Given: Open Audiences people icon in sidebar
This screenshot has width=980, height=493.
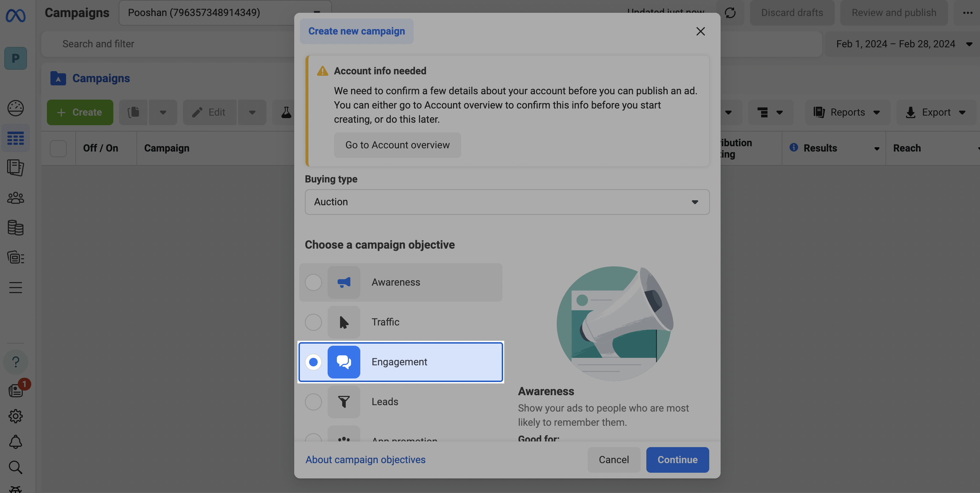Looking at the screenshot, I should (x=16, y=198).
